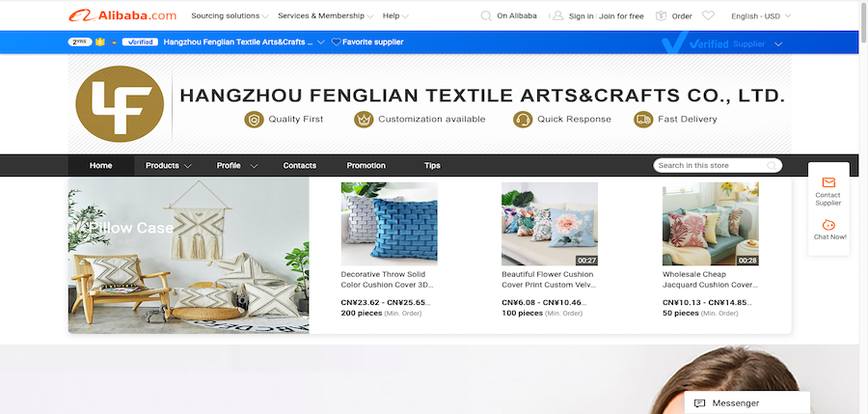This screenshot has width=868, height=414.
Task: Open the Products menu in store navigation
Action: coord(168,166)
